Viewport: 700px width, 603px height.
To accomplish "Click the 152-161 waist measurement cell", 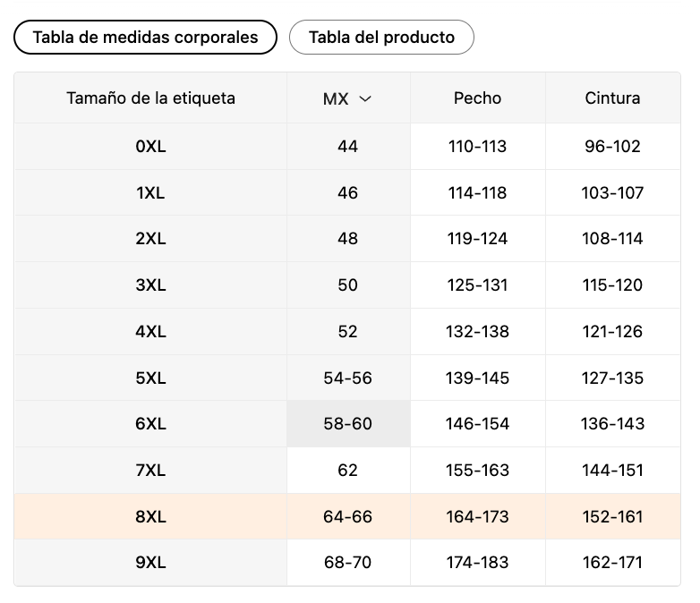I will tap(612, 516).
